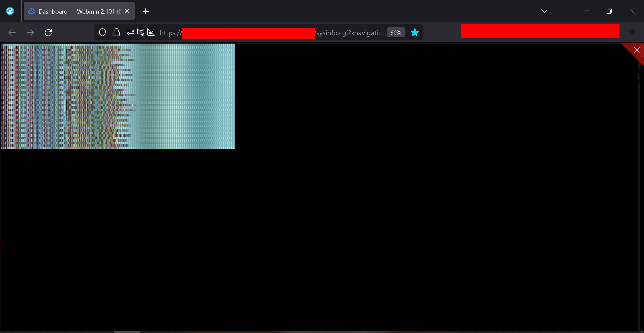644x333 pixels.
Task: Reload the Webmin dashboard page
Action: [x=48, y=33]
